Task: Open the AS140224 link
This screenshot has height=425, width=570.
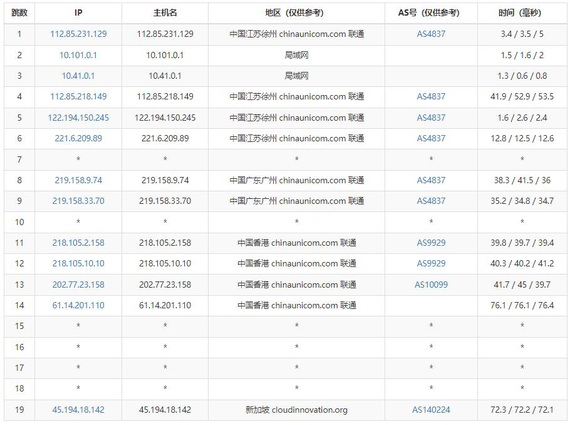Action: click(x=431, y=410)
